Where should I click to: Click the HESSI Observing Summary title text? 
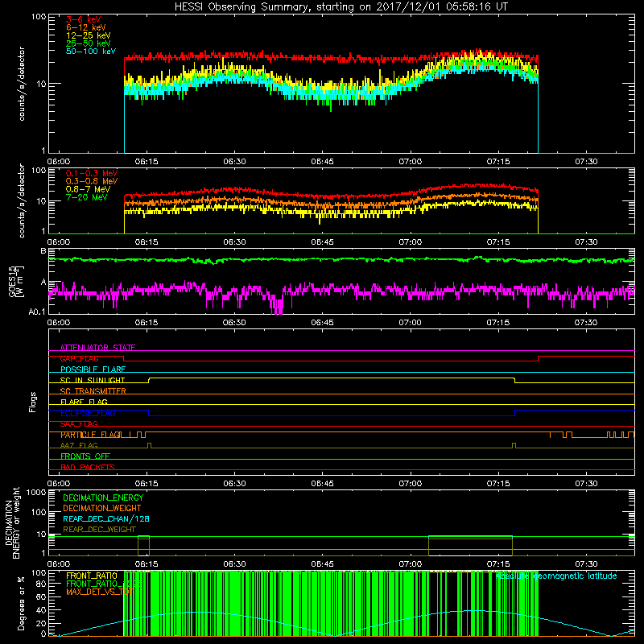tap(341, 7)
